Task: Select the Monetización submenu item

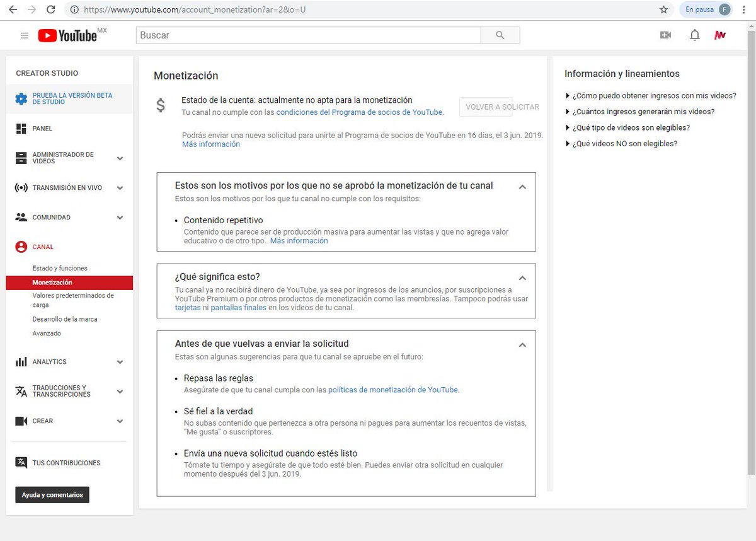Action: (69, 282)
